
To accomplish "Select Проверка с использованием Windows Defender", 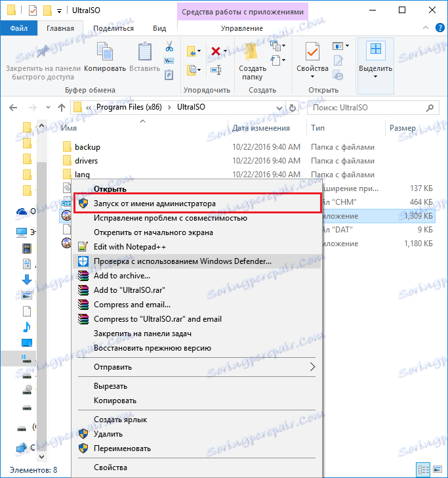I will pyautogui.click(x=196, y=261).
